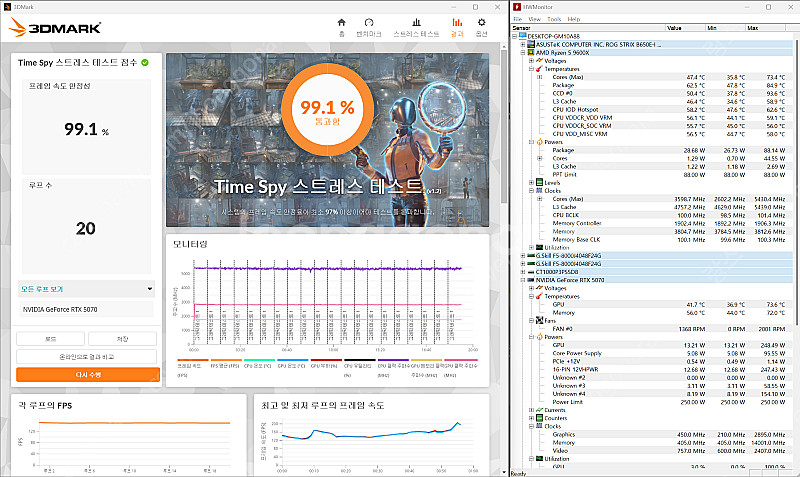
Task: Expand Cores (Max) under CPU Temperatures
Action: coord(539,77)
